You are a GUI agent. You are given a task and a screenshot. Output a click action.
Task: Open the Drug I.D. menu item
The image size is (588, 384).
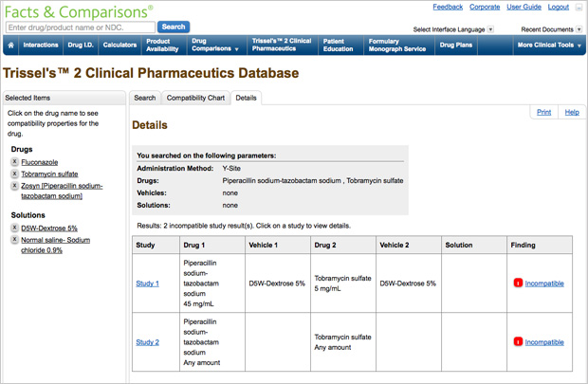[x=81, y=45]
